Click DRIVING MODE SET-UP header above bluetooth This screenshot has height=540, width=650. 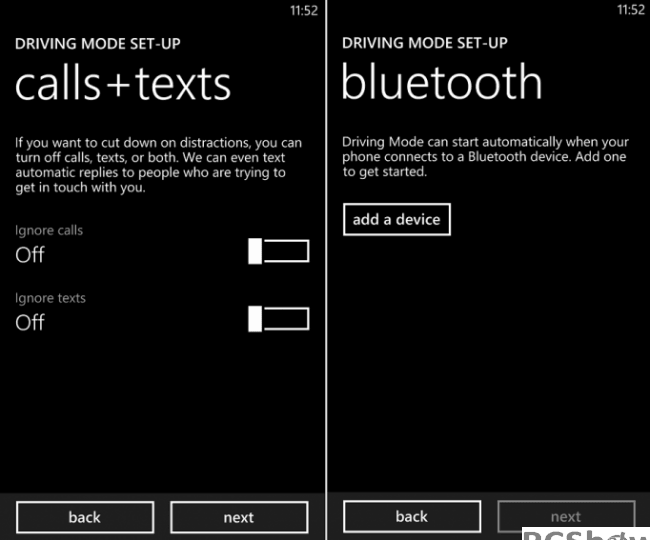(x=425, y=43)
